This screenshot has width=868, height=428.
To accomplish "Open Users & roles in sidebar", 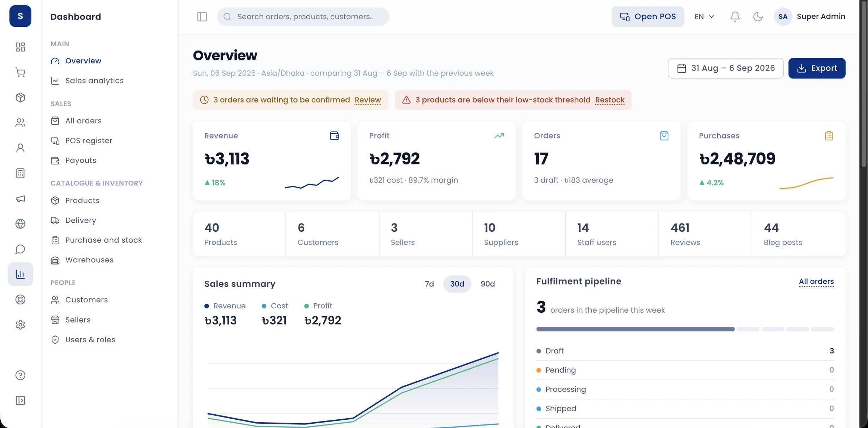I will 90,339.
